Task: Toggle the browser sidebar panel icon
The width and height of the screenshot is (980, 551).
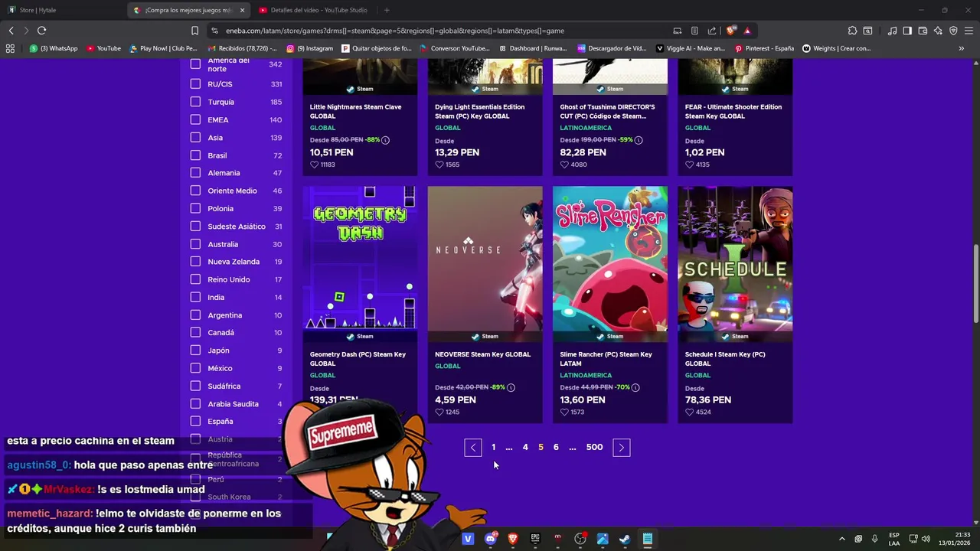Action: click(907, 31)
